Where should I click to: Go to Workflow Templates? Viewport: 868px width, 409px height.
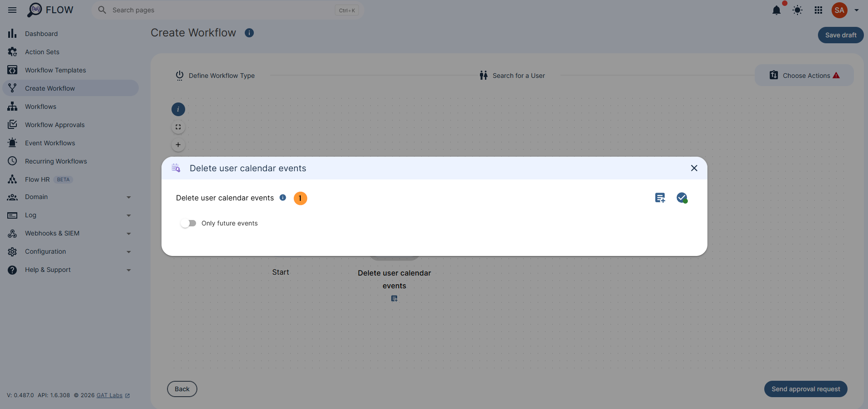coord(71,70)
